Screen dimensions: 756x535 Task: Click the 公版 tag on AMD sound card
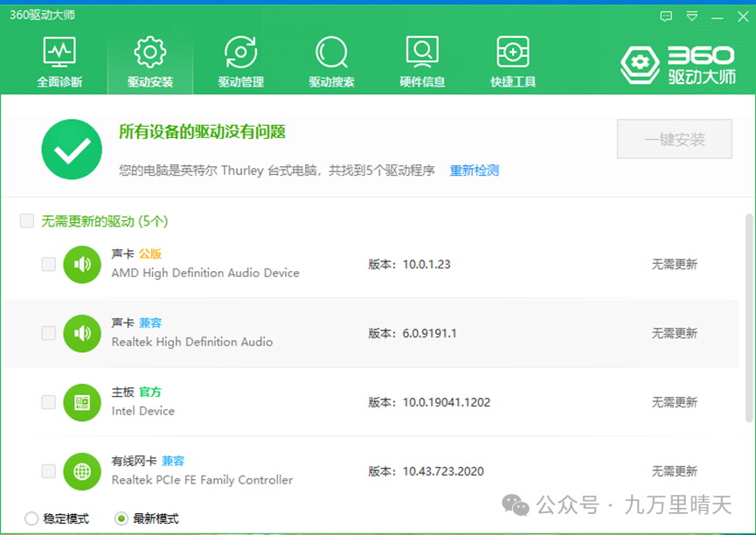click(150, 254)
